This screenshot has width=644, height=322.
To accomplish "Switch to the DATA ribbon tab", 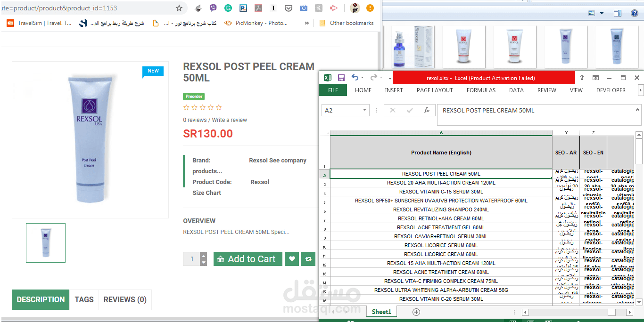I will point(516,90).
